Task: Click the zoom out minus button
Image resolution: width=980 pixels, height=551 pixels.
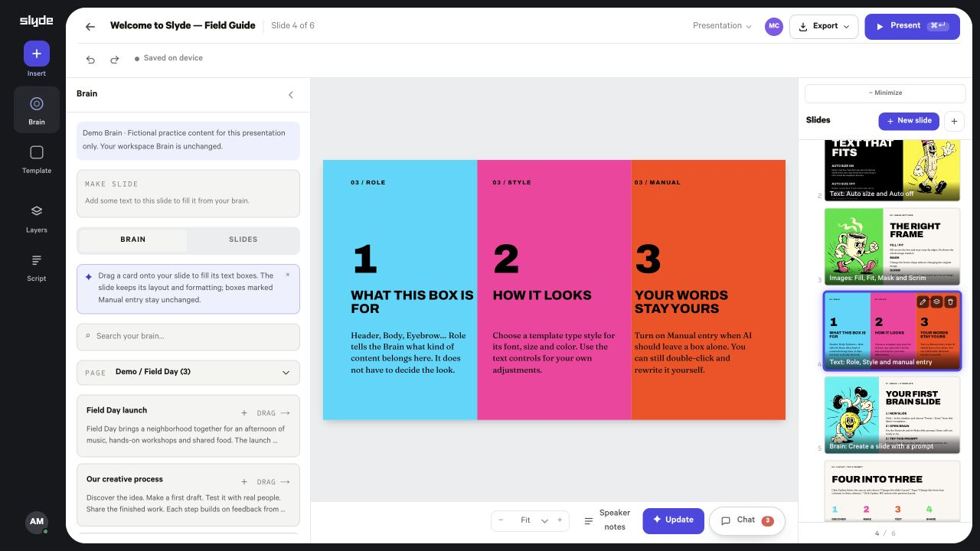Action: (x=501, y=520)
